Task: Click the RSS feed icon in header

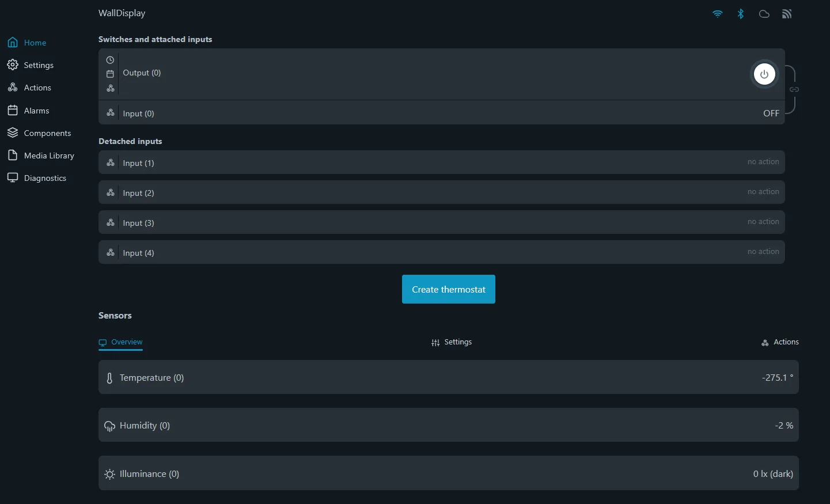Action: (x=787, y=14)
